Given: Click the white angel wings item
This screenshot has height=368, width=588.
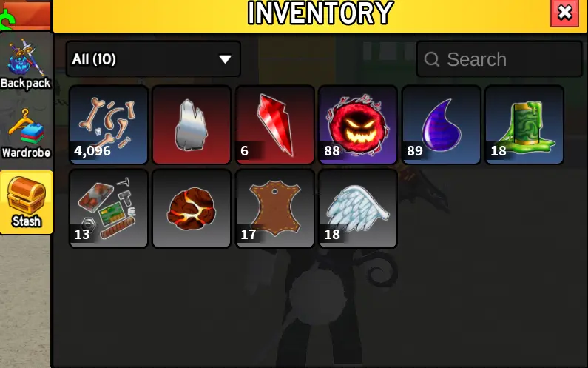Looking at the screenshot, I should [x=358, y=208].
